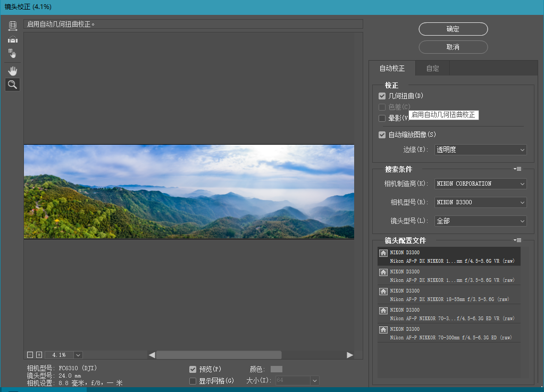Image resolution: width=544 pixels, height=392 pixels.
Task: Open the 搜索条件 panel menu icon
Action: click(x=517, y=169)
